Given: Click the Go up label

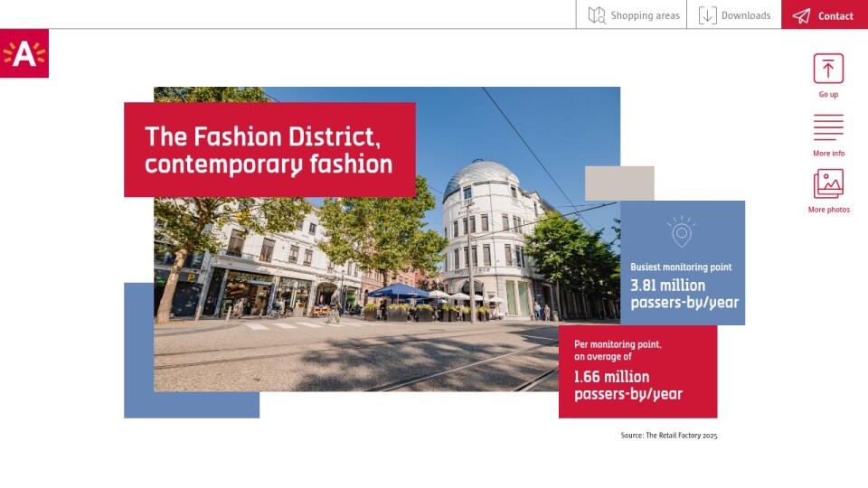Looking at the screenshot, I should (x=828, y=95).
